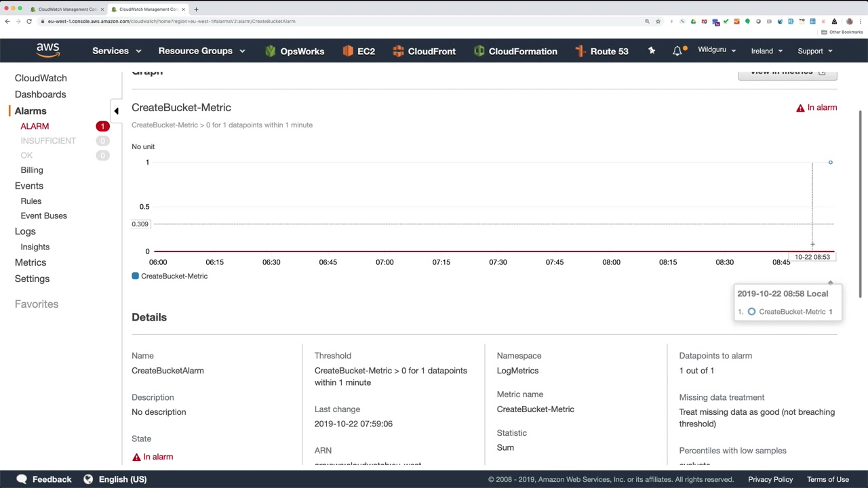
Task: Click the data point on the graph
Action: (x=830, y=163)
